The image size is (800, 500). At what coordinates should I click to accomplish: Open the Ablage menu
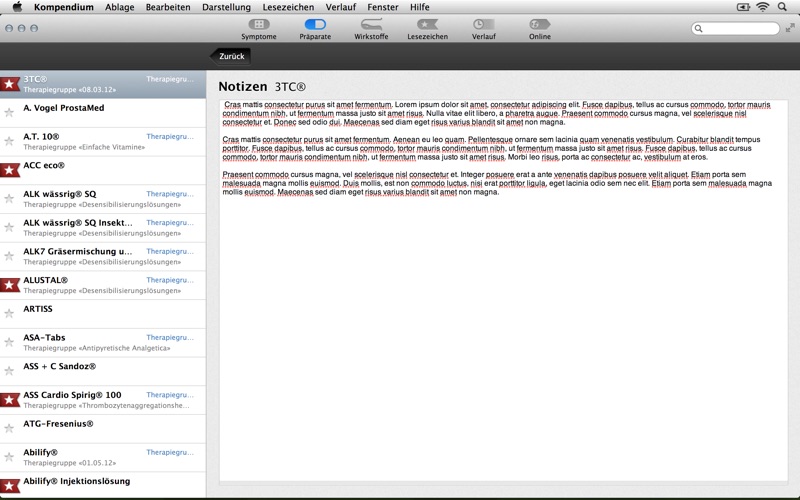pyautogui.click(x=119, y=7)
